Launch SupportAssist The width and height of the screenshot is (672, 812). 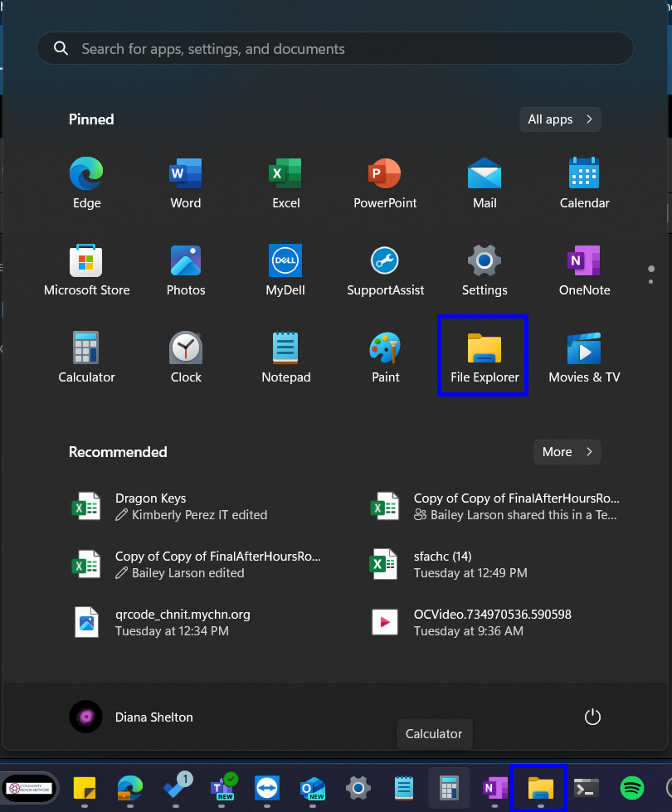(385, 270)
